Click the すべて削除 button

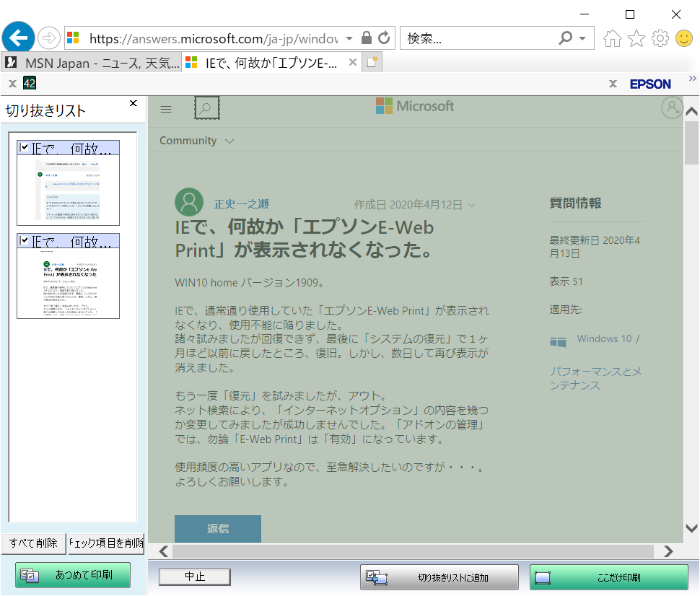[33, 543]
